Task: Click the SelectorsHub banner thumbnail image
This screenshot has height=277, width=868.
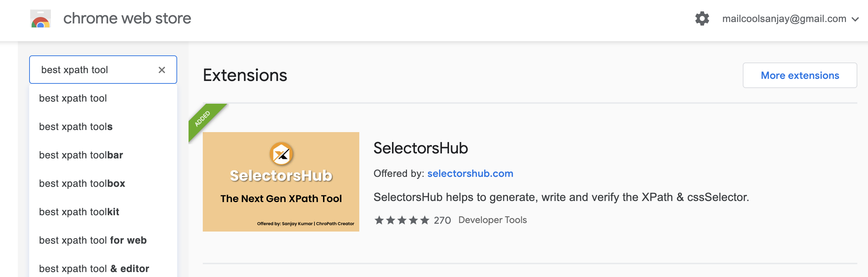Action: click(281, 182)
